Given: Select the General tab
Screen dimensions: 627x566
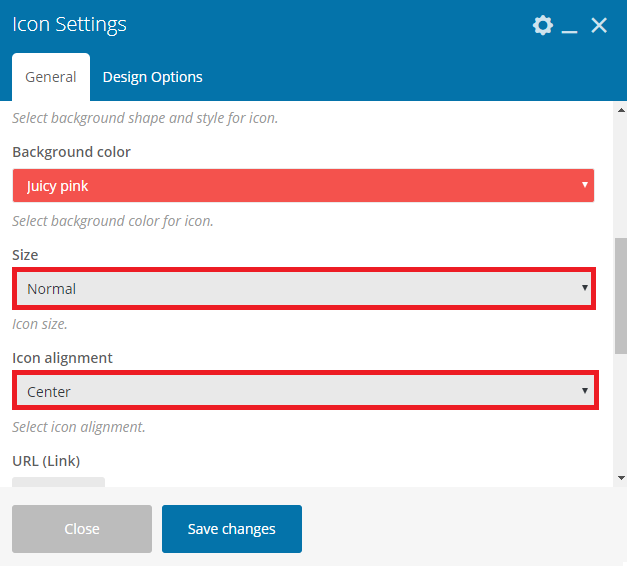Looking at the screenshot, I should 51,77.
